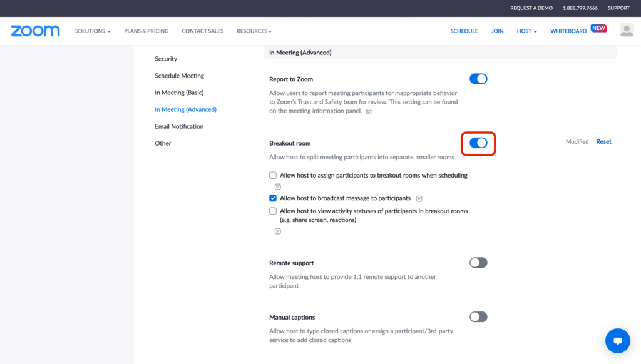Screen dimensions: 641x364
Task: Click the Reset link for Breakout room
Action: point(603,142)
